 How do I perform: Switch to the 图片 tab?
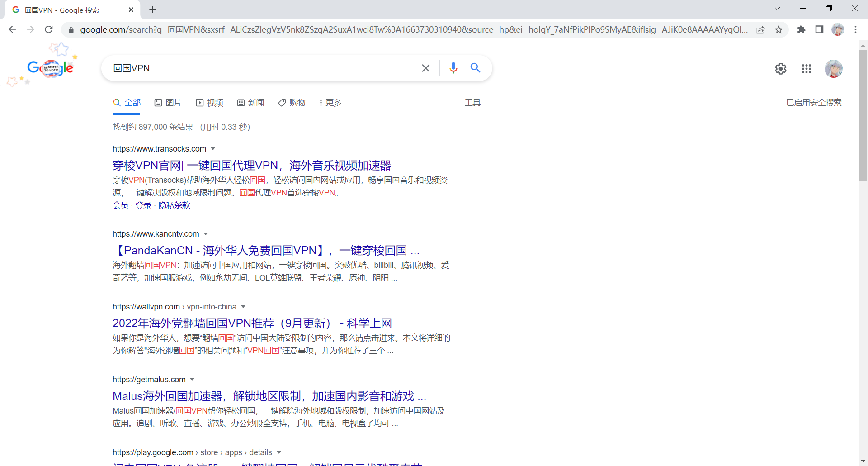[168, 103]
